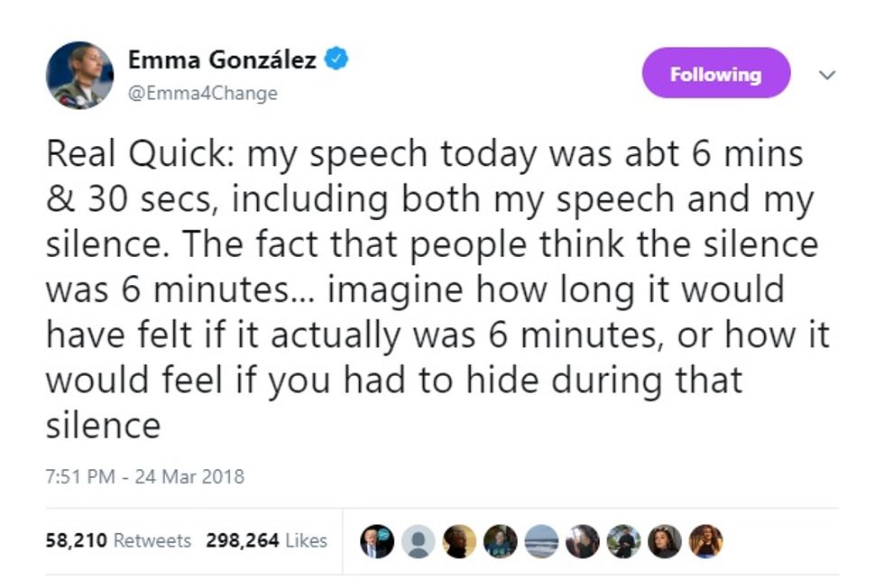Open the last liker avatar in the row
The width and height of the screenshot is (884, 588).
point(705,541)
